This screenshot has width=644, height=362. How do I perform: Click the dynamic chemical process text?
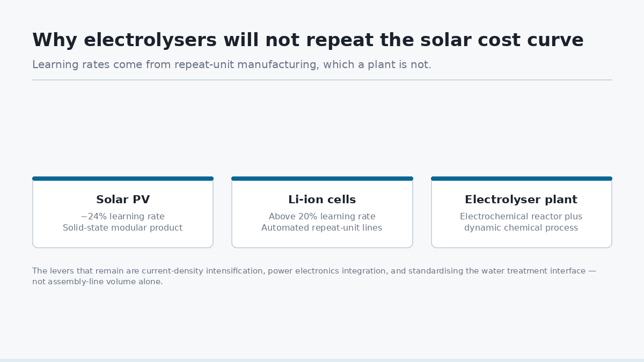point(521,228)
